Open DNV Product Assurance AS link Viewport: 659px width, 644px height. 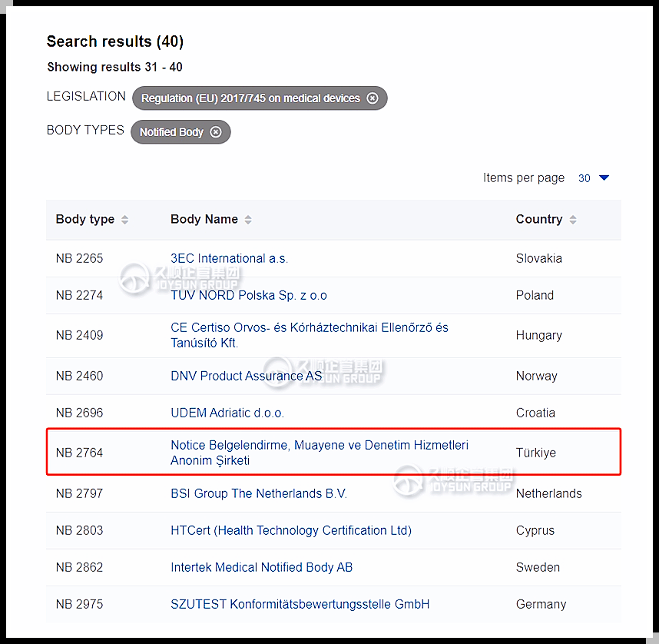click(x=247, y=376)
